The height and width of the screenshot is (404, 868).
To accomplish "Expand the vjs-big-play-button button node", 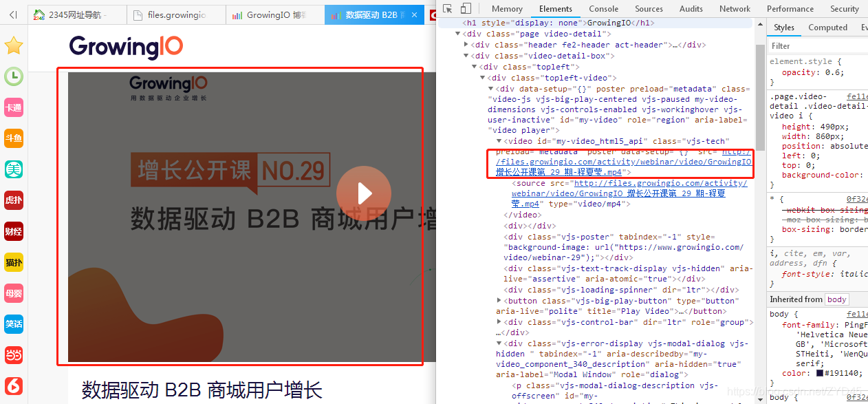I will (499, 301).
